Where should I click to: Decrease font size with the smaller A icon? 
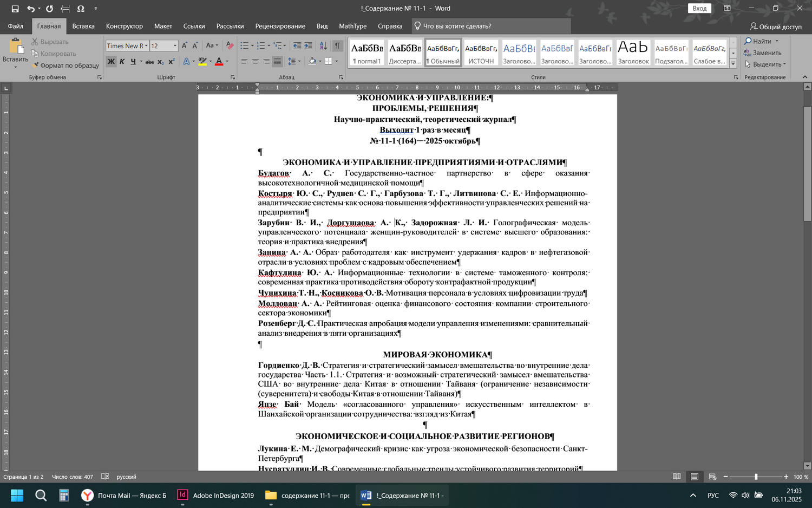[195, 46]
